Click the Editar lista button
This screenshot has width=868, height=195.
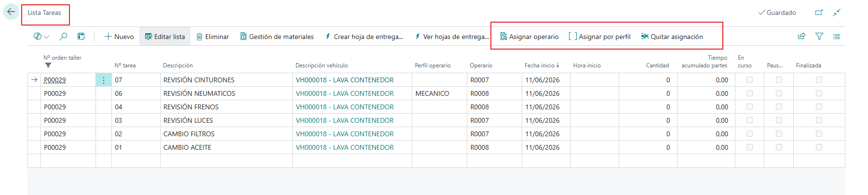pyautogui.click(x=165, y=37)
